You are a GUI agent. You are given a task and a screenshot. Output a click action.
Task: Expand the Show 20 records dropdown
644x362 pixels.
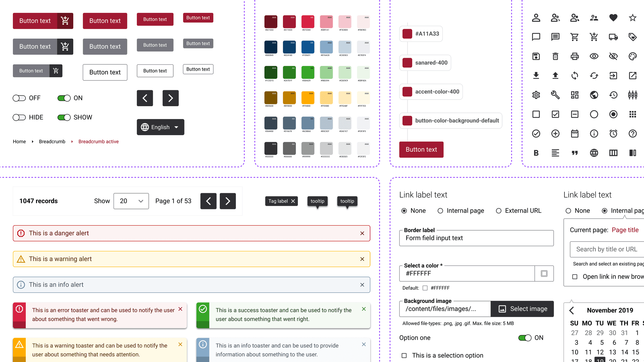tap(131, 201)
